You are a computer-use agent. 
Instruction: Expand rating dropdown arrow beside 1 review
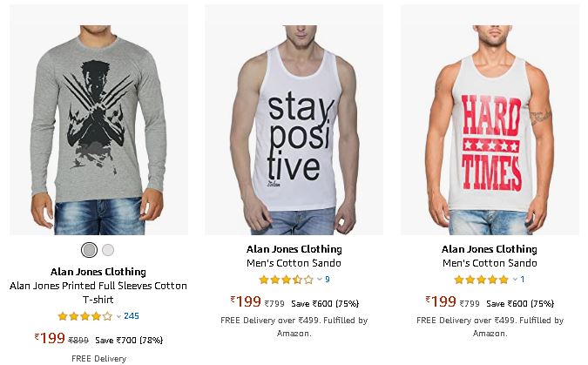[515, 280]
